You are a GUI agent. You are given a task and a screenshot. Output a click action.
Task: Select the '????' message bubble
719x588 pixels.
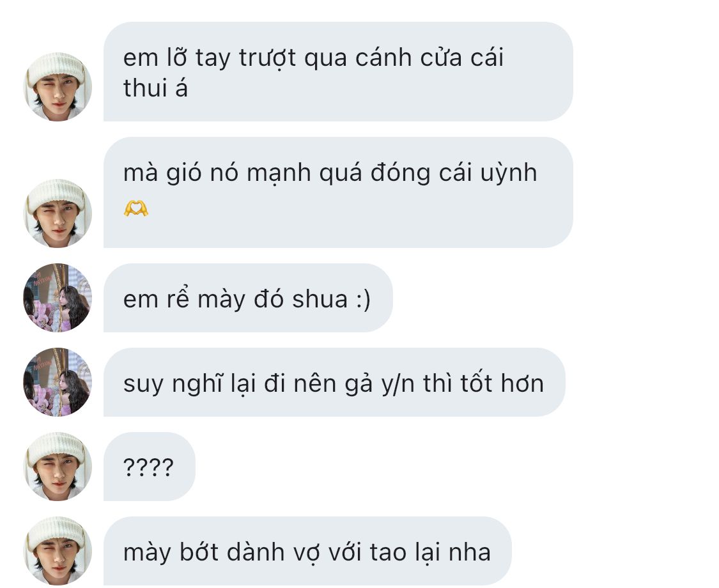click(150, 467)
